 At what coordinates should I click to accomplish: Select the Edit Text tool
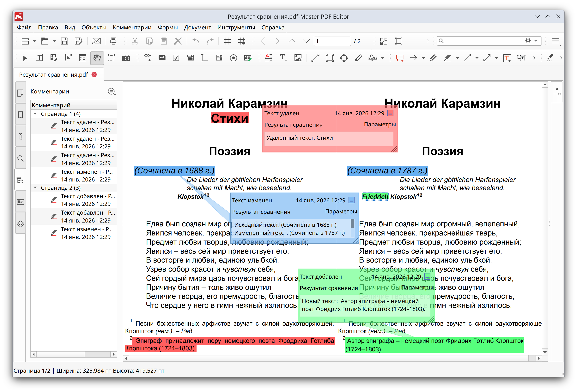pos(39,58)
